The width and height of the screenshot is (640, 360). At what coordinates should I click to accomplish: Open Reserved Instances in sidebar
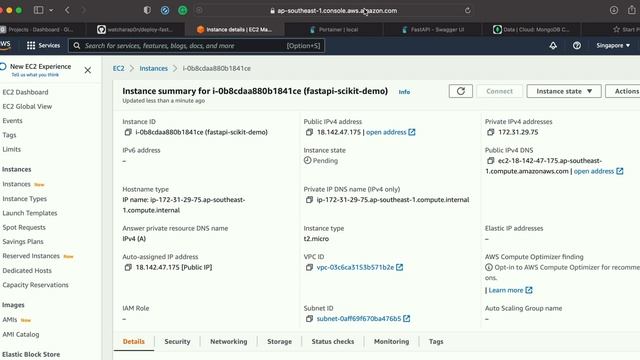tap(31, 256)
